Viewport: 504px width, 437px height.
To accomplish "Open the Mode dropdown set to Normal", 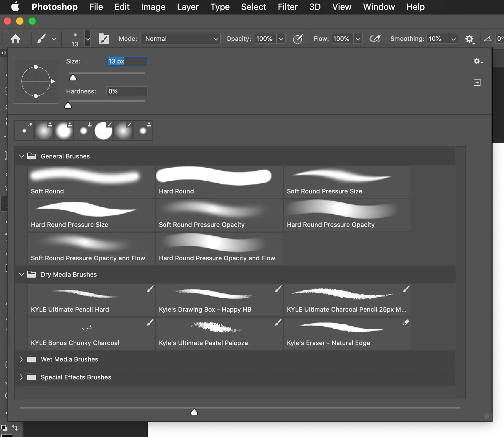I will pyautogui.click(x=181, y=39).
